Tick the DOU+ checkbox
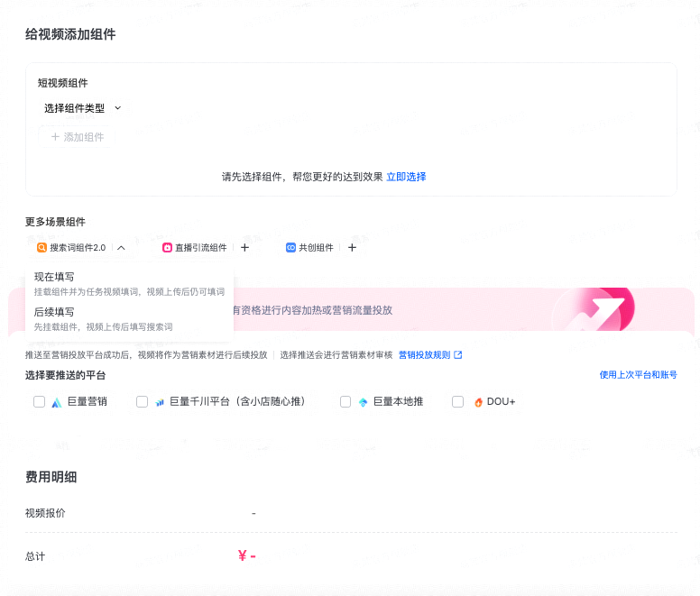 tap(457, 401)
